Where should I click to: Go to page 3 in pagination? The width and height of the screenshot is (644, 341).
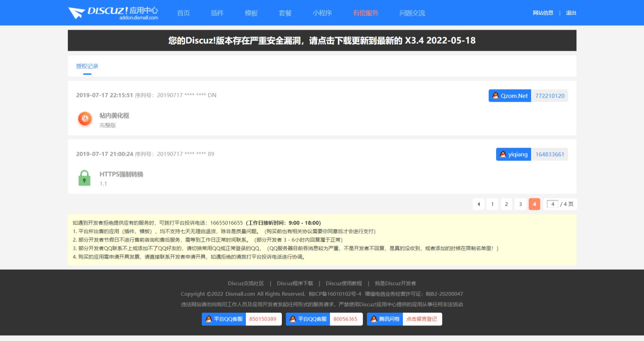[x=520, y=204]
